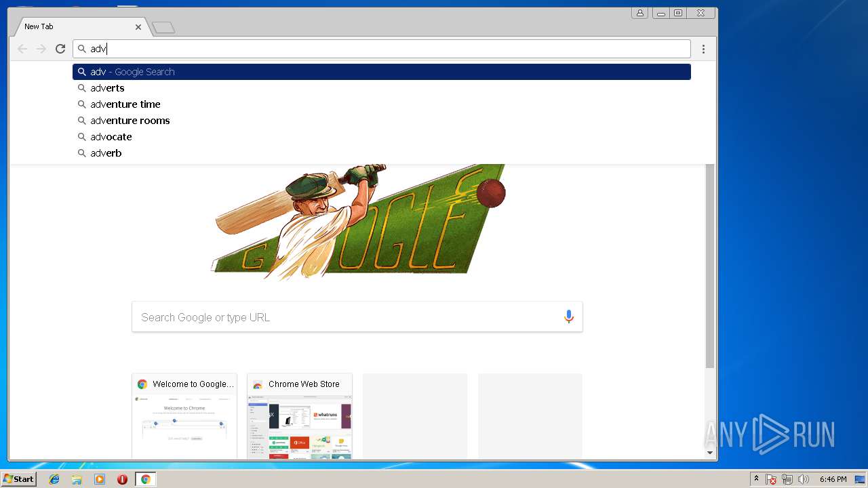Open a new tab with tab button
Viewport: 868px width, 488px height.
tap(163, 27)
